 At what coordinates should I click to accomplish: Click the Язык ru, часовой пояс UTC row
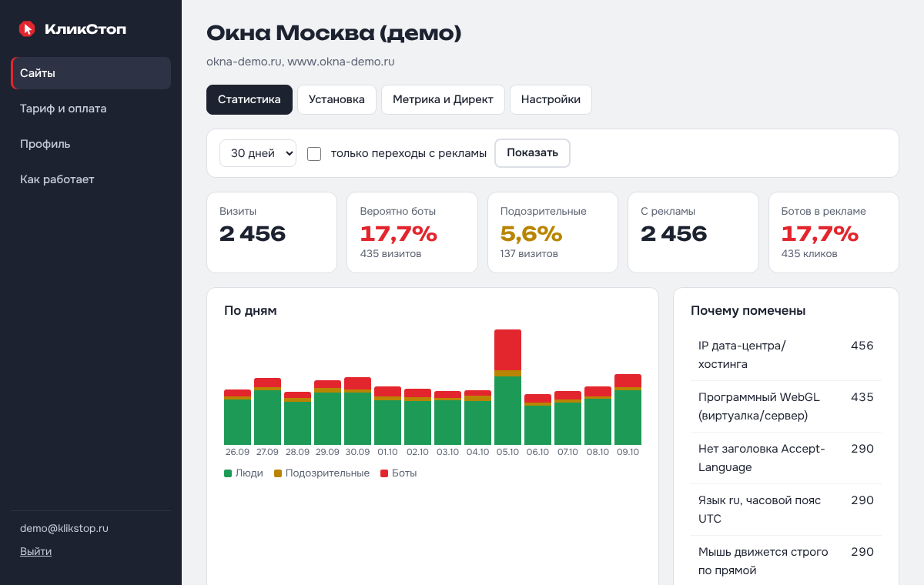786,510
